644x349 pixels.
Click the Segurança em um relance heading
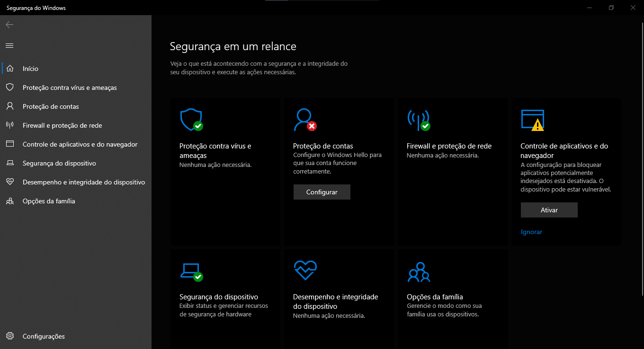(x=233, y=46)
